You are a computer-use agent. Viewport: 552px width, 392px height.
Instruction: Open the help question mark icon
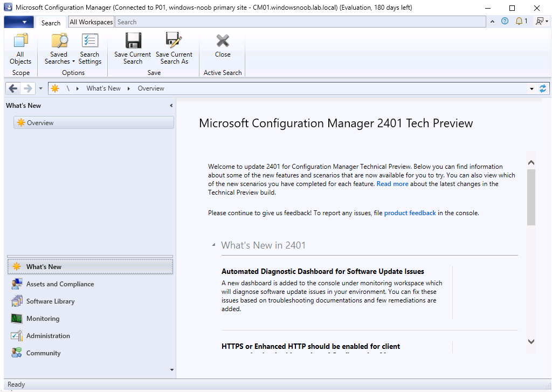pyautogui.click(x=505, y=21)
